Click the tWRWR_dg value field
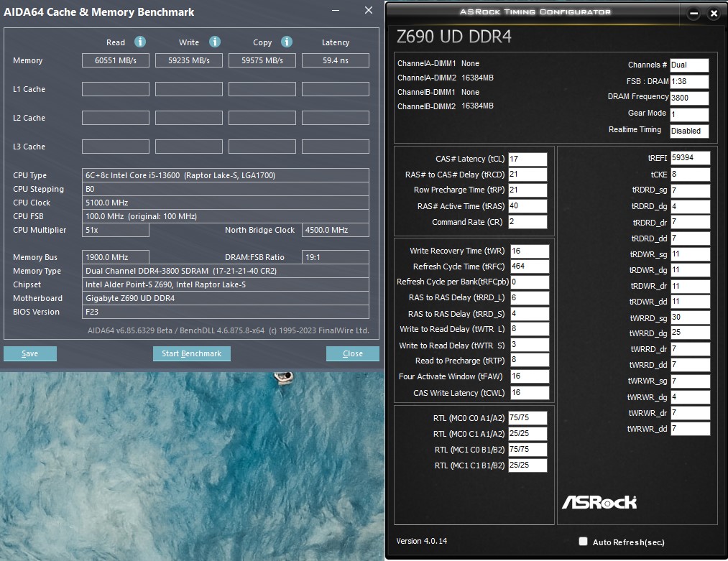The image size is (728, 561). click(691, 397)
